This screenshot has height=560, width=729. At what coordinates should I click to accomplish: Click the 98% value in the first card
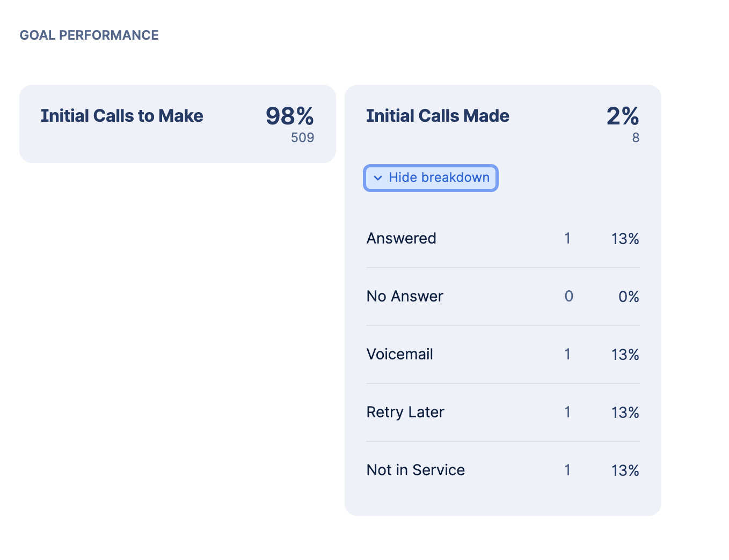click(x=289, y=116)
